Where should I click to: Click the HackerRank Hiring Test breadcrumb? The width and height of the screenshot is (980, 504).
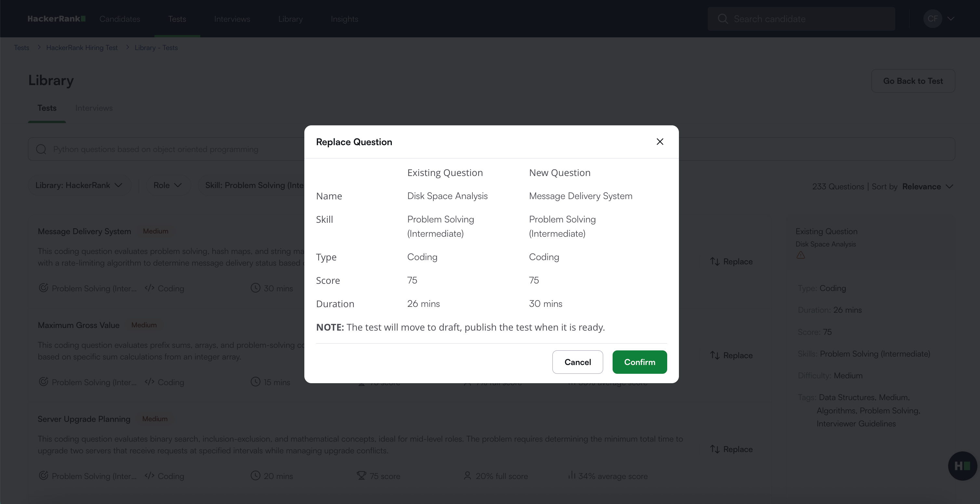pyautogui.click(x=82, y=47)
